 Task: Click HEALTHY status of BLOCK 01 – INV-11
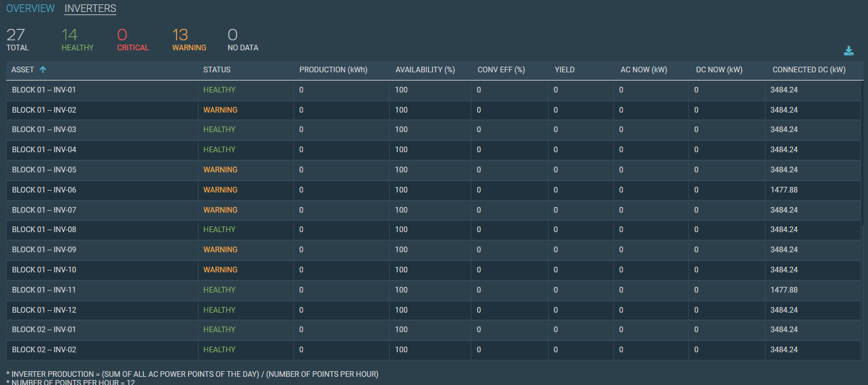(219, 290)
